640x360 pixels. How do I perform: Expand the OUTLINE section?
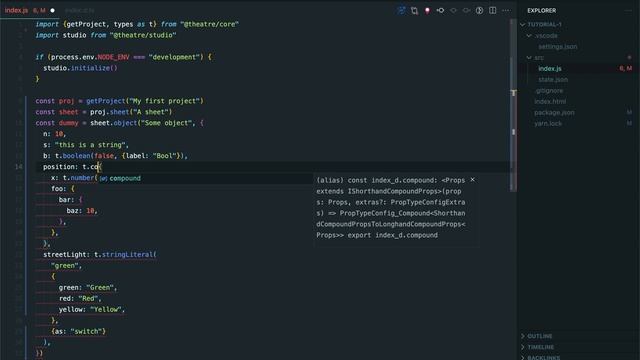[540, 336]
